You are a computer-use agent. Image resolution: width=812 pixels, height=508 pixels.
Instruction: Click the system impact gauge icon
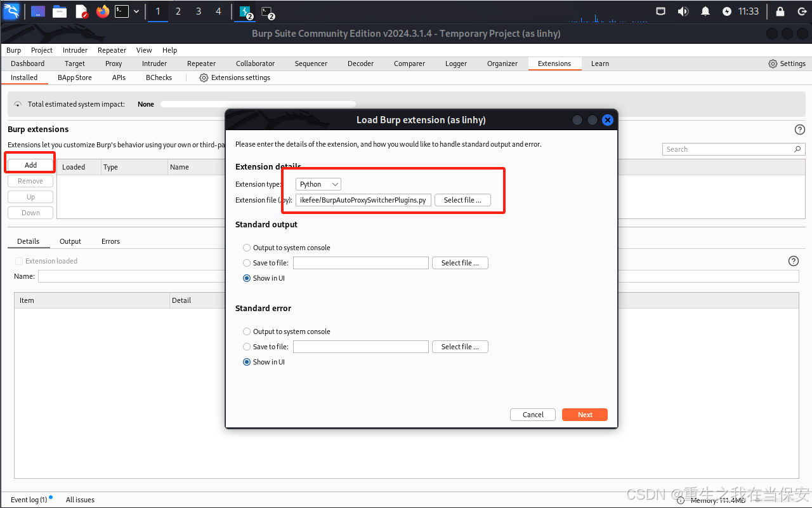coord(18,104)
